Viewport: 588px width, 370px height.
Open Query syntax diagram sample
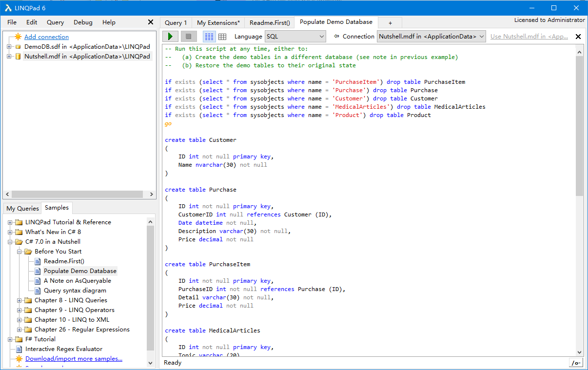[75, 291]
